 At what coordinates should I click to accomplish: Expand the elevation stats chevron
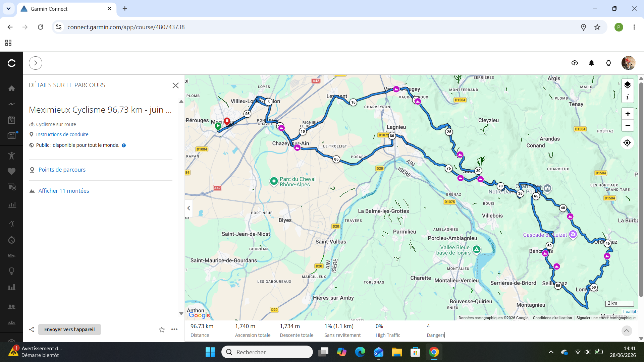pos(627,331)
